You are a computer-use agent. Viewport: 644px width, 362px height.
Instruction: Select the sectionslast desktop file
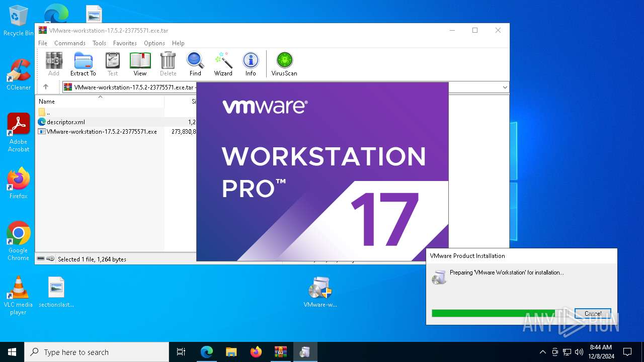coord(56,292)
